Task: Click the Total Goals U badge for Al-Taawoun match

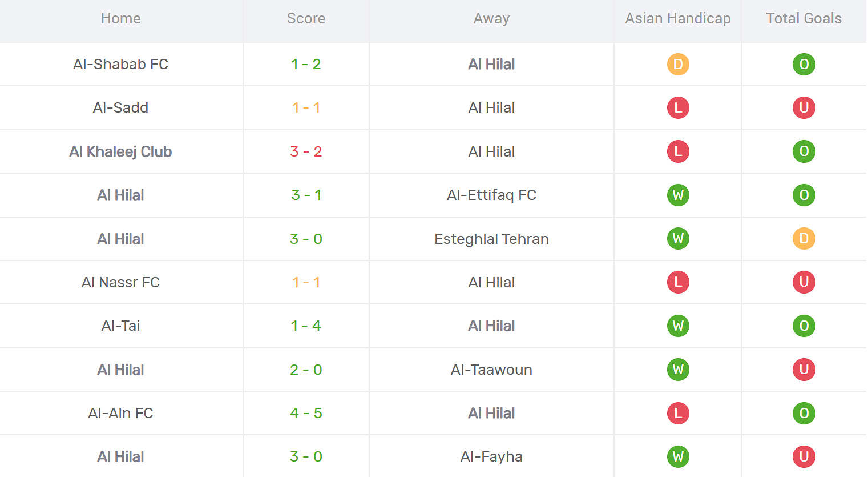Action: point(804,370)
